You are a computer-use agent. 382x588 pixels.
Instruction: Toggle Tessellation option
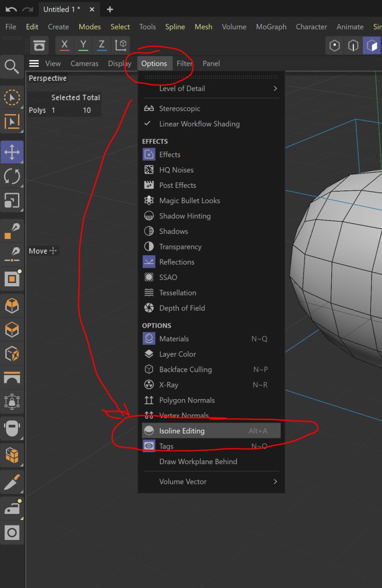[x=211, y=293]
